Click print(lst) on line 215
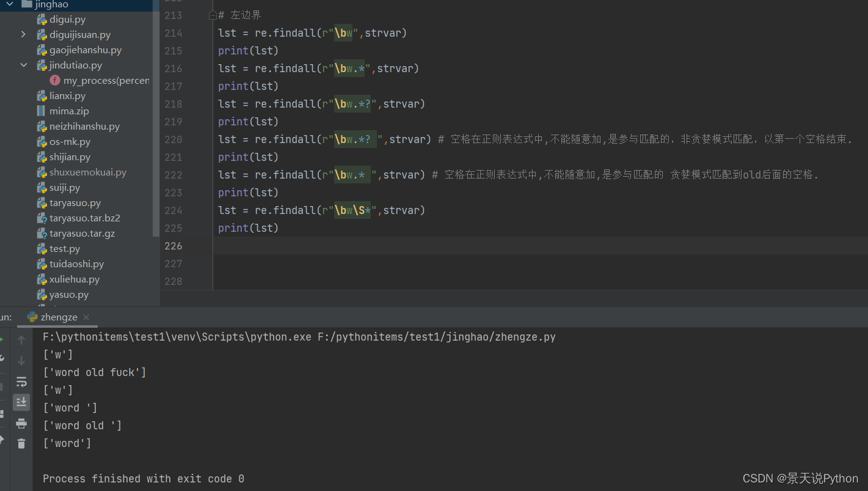This screenshot has width=868, height=491. (x=248, y=51)
